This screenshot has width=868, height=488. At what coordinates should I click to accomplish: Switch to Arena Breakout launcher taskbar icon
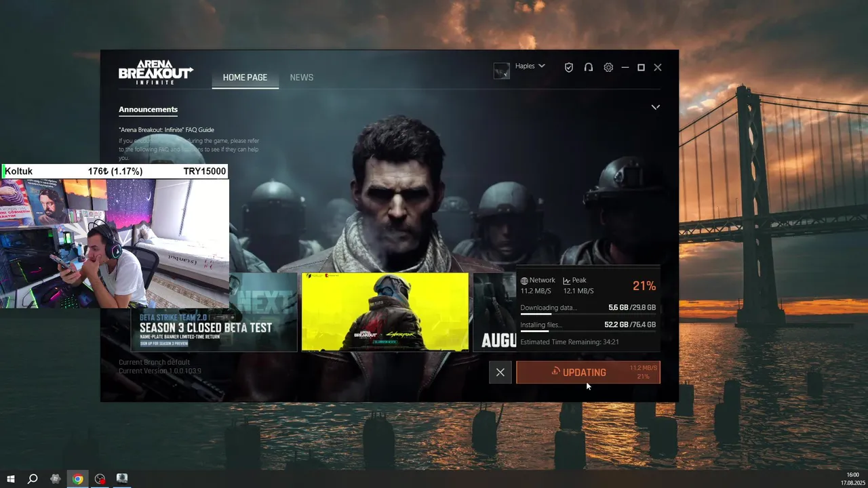[x=122, y=479]
